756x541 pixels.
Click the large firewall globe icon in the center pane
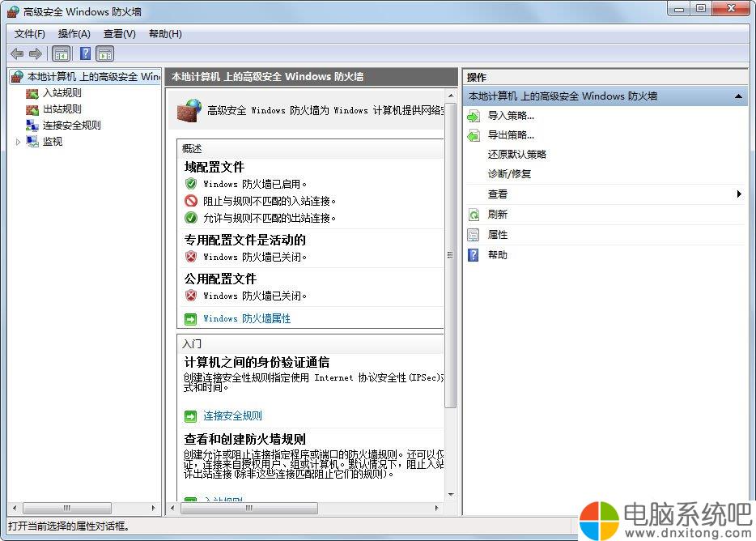click(189, 110)
